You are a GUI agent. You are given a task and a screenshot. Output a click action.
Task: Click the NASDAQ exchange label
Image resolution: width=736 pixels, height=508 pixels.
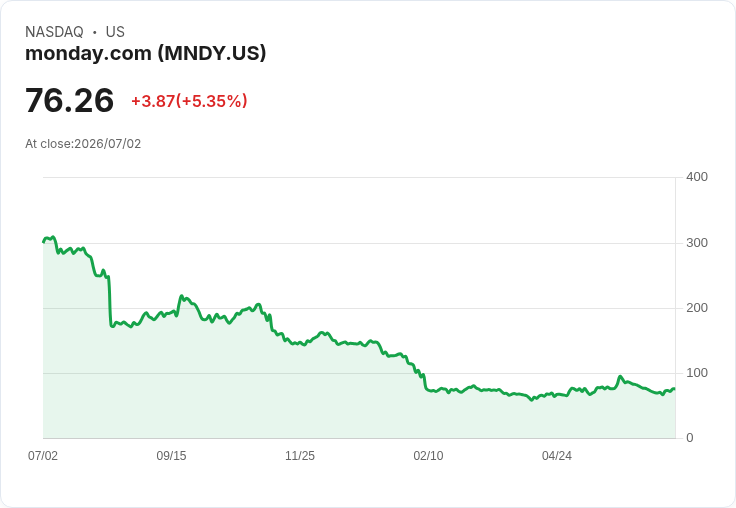pyautogui.click(x=54, y=32)
